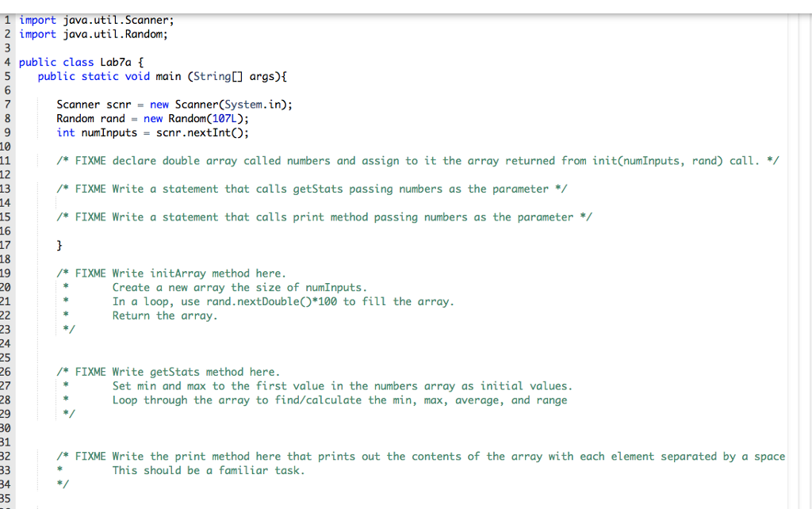Click line number 17 beside the closing brace

point(7,244)
